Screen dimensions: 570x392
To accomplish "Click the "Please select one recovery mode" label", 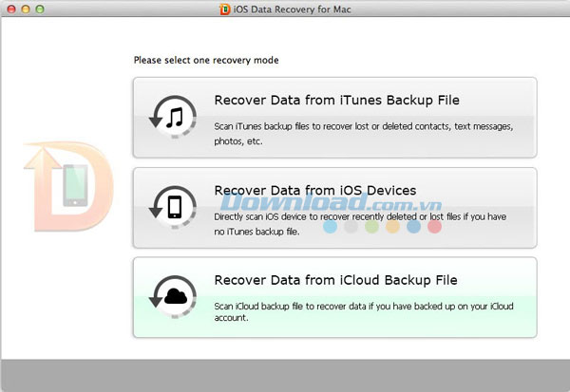I will click(206, 61).
